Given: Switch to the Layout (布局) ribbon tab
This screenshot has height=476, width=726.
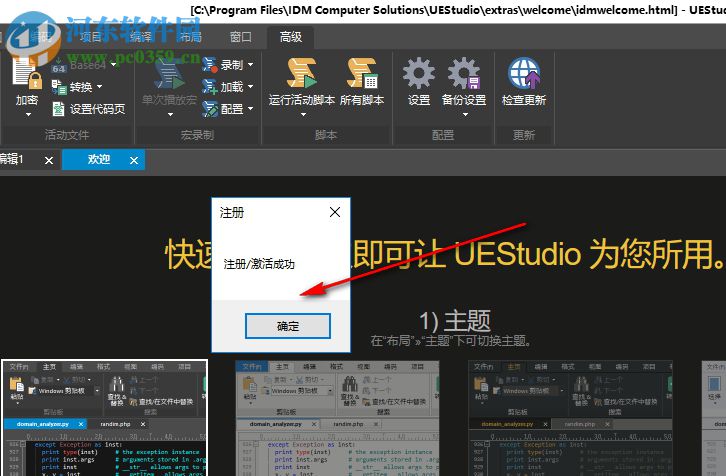Looking at the screenshot, I should 191,37.
